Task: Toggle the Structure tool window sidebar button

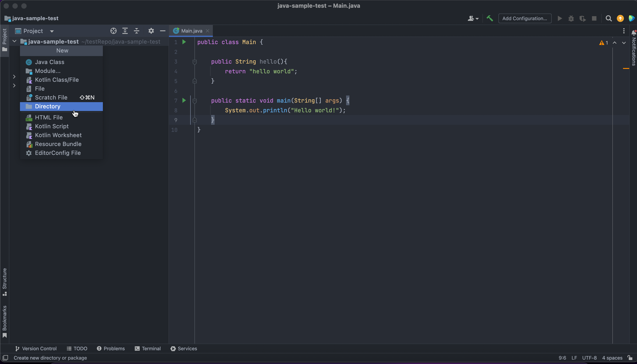Action: 4,282
